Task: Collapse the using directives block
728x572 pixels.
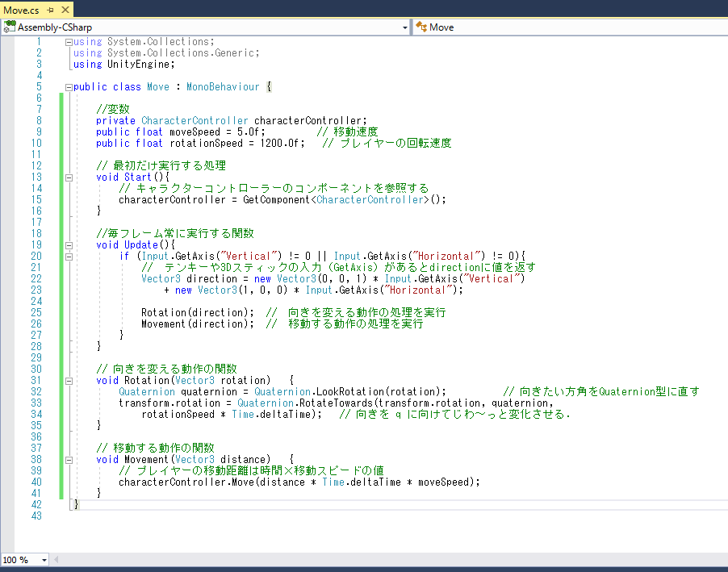Action: 69,42
